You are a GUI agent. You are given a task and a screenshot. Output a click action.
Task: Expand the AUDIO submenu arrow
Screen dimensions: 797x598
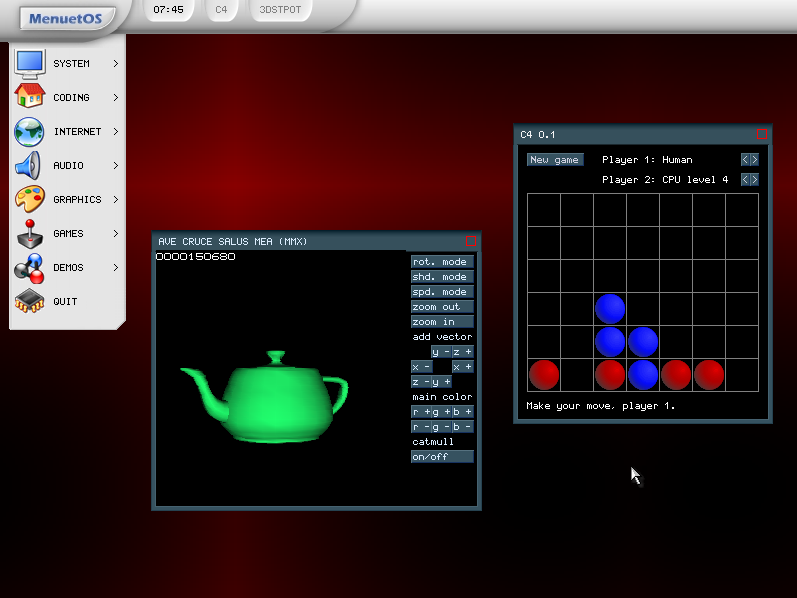(x=116, y=165)
